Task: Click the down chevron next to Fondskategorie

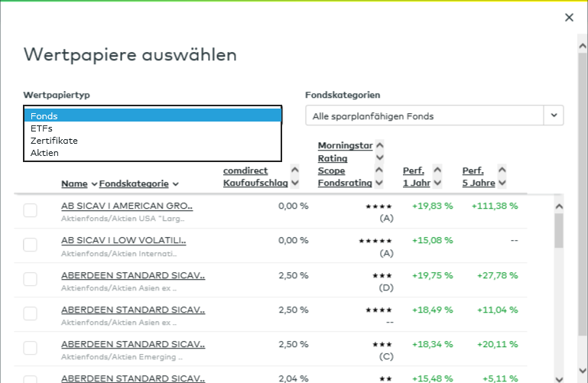Action: (176, 184)
